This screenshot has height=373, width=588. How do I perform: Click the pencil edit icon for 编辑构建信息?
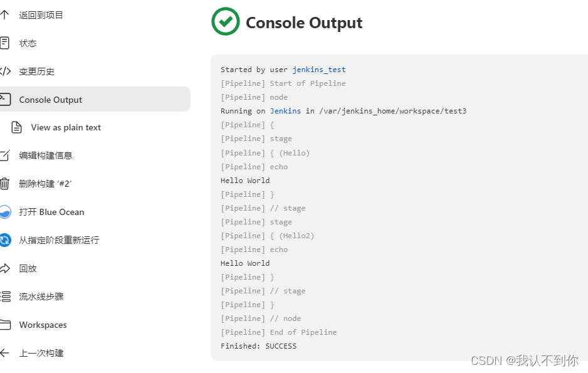4,155
